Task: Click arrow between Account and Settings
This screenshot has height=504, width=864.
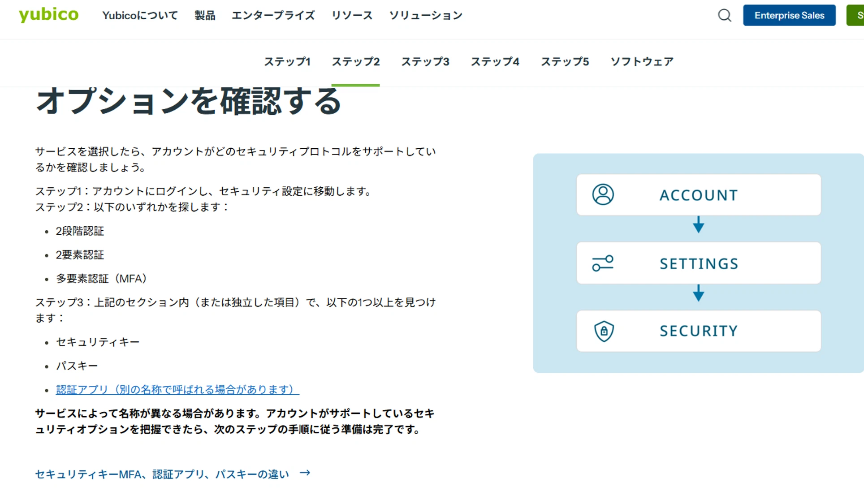Action: click(x=698, y=224)
